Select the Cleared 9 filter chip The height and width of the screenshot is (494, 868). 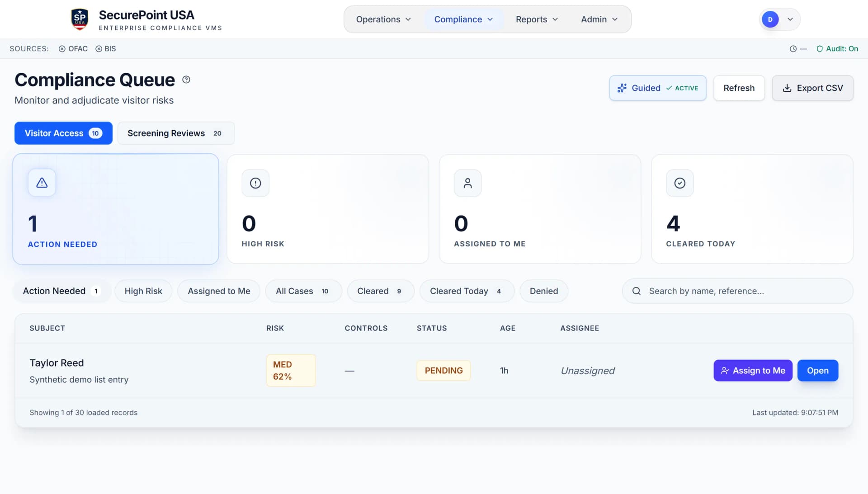[x=381, y=291]
